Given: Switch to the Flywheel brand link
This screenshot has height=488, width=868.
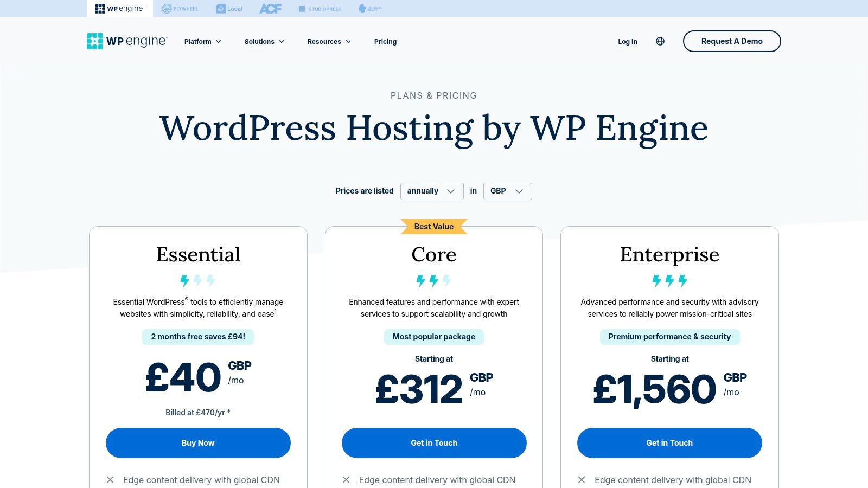Looking at the screenshot, I should point(180,9).
